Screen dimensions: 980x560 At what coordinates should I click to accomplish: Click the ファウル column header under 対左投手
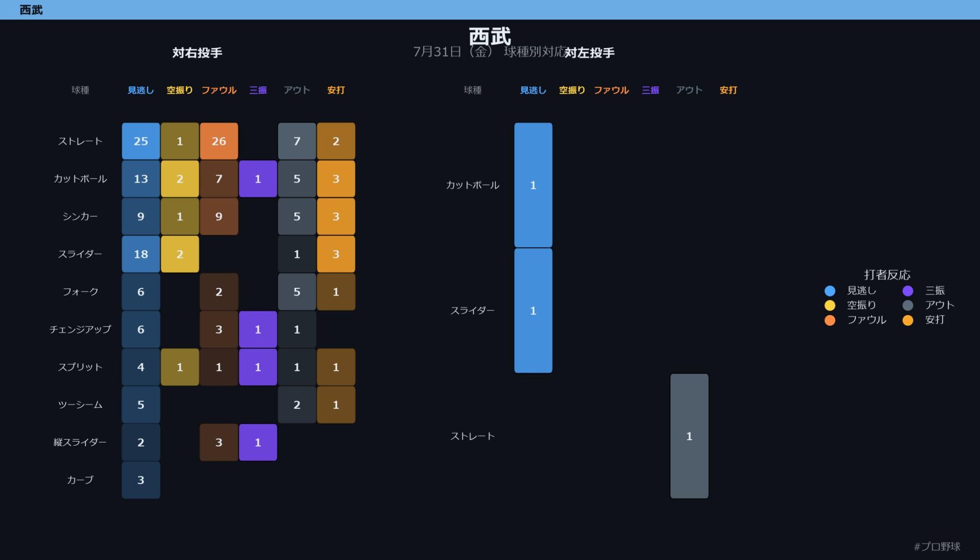click(x=611, y=90)
